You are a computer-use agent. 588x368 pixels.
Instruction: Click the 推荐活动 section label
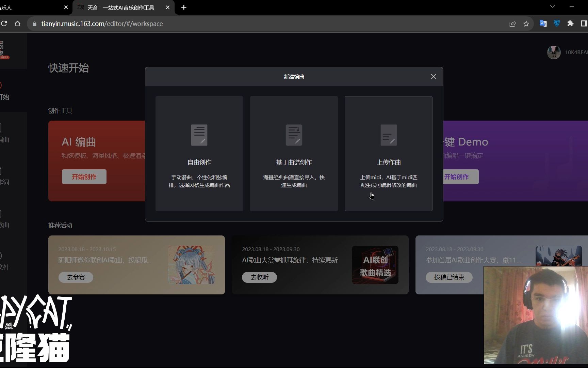pos(60,225)
